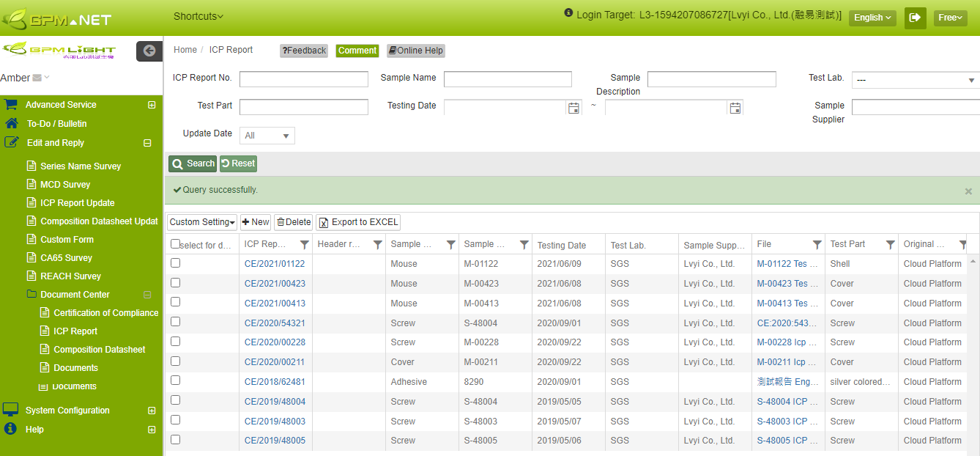Expand the System Configuration section

152,411
